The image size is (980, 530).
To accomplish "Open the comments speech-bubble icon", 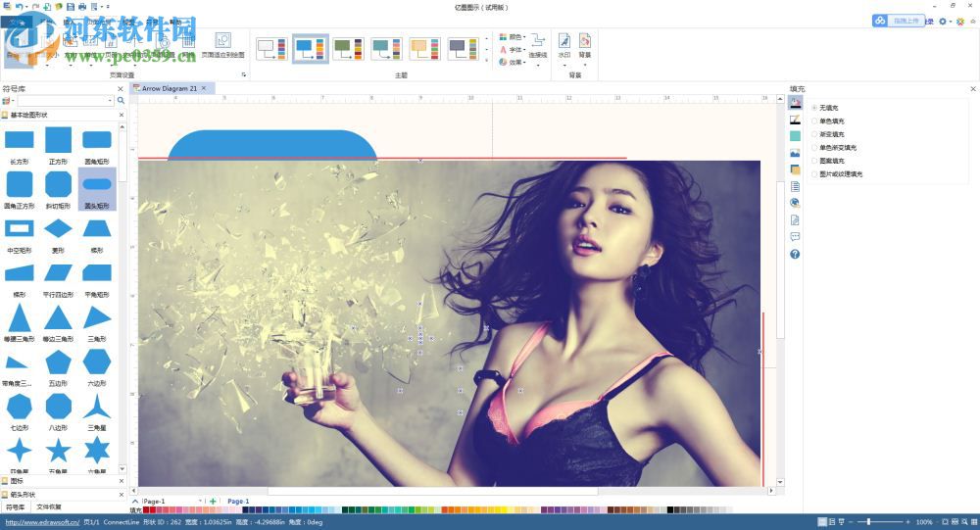I will coord(795,237).
